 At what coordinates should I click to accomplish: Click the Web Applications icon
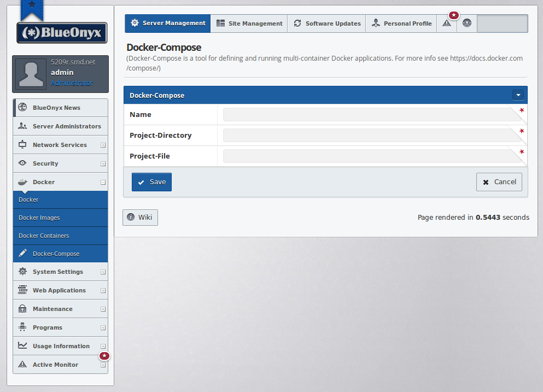coord(22,290)
